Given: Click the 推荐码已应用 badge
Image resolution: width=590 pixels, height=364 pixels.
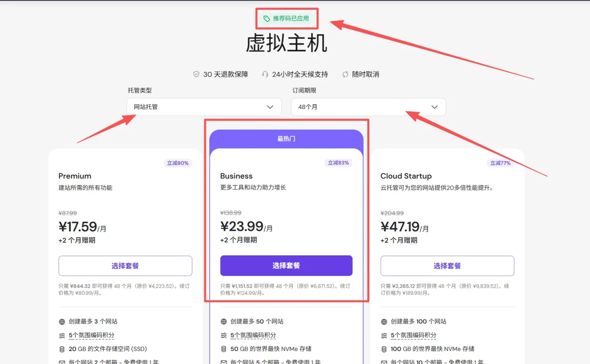Looking at the screenshot, I should pyautogui.click(x=286, y=19).
